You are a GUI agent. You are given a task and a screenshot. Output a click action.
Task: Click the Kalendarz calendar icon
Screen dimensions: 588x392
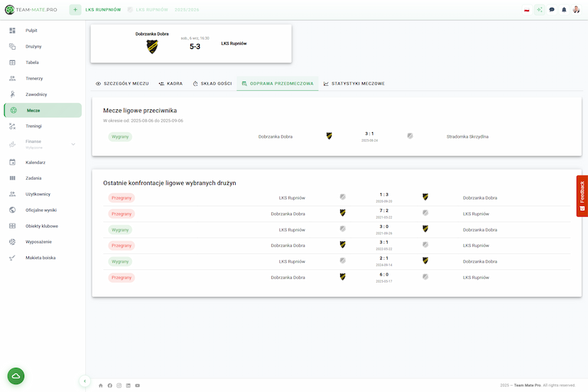click(x=12, y=163)
